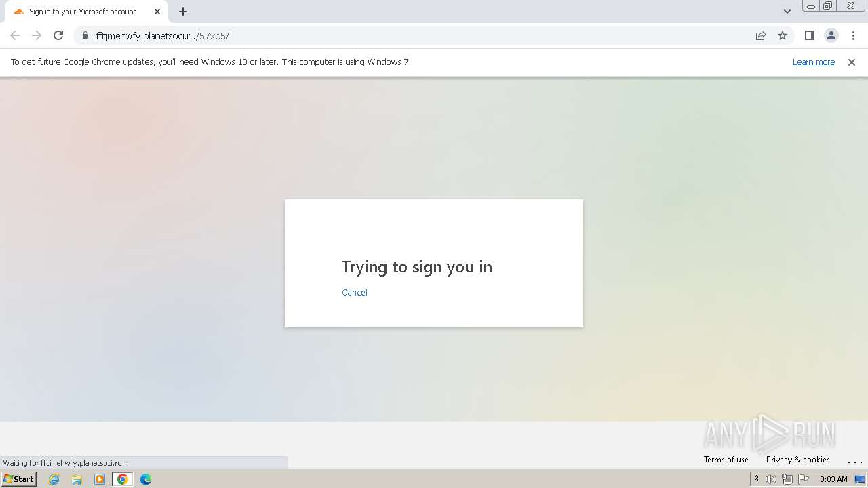Select Google Chrome taskbar icon
The width and height of the screenshot is (868, 488).
123,479
